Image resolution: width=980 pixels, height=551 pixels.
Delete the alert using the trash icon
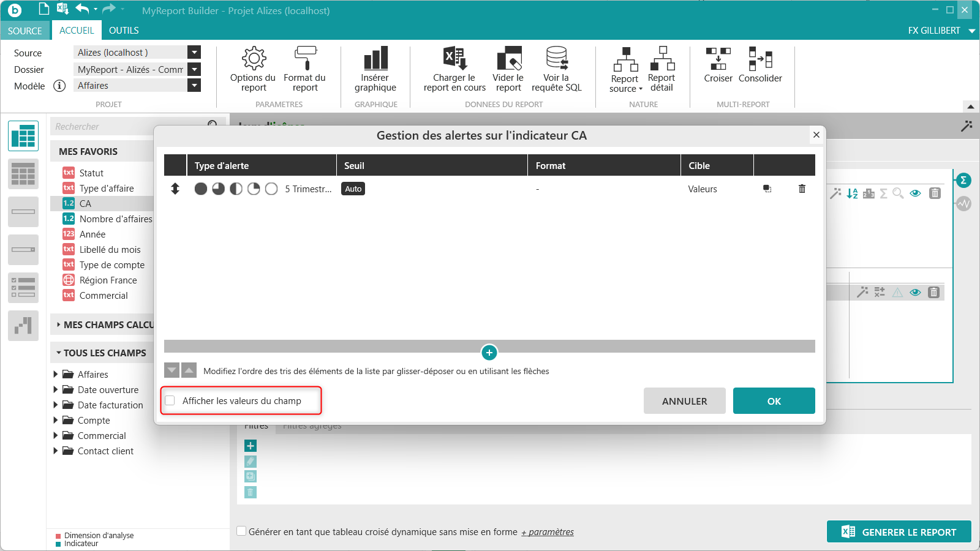tap(802, 189)
